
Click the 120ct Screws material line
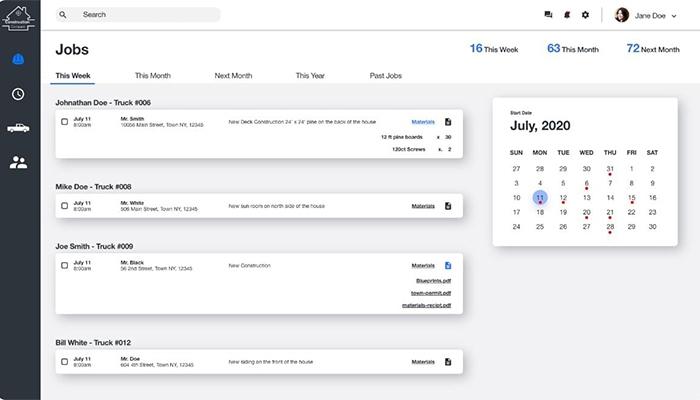tap(422, 150)
